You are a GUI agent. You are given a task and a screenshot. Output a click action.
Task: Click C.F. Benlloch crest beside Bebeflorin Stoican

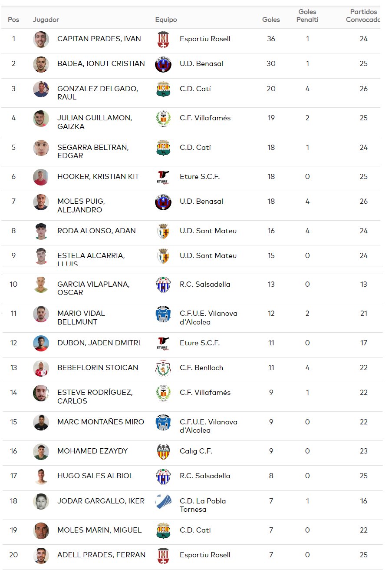click(163, 368)
